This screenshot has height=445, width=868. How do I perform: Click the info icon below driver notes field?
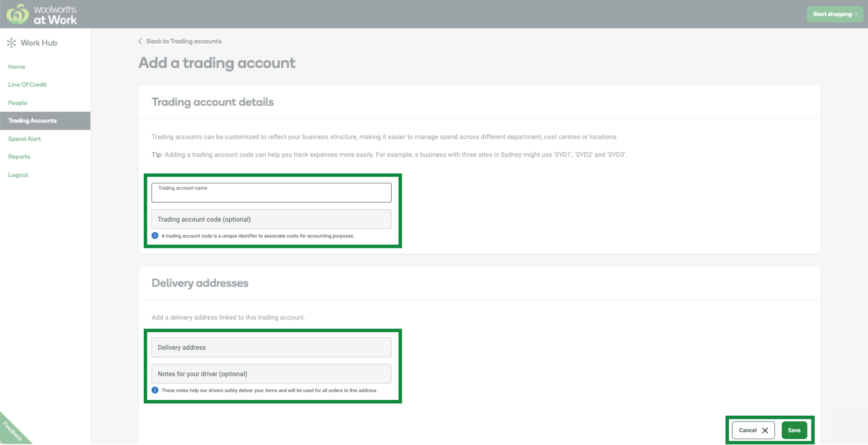tap(155, 390)
